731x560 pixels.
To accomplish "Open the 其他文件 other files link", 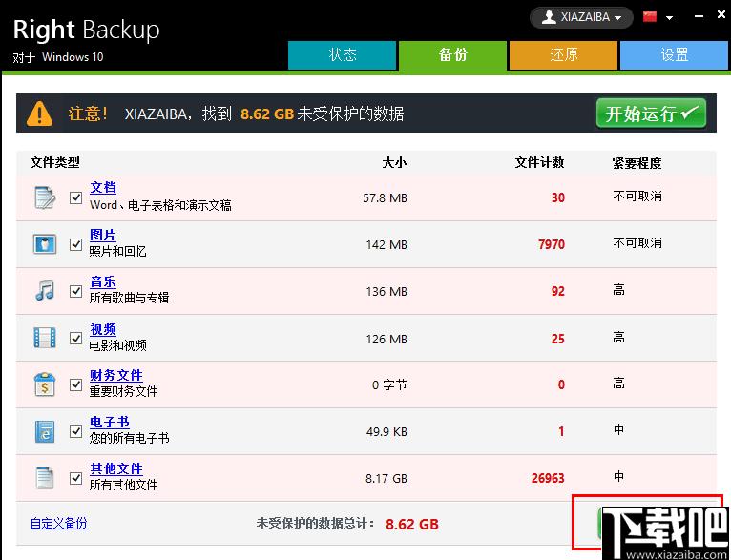I will (x=116, y=468).
